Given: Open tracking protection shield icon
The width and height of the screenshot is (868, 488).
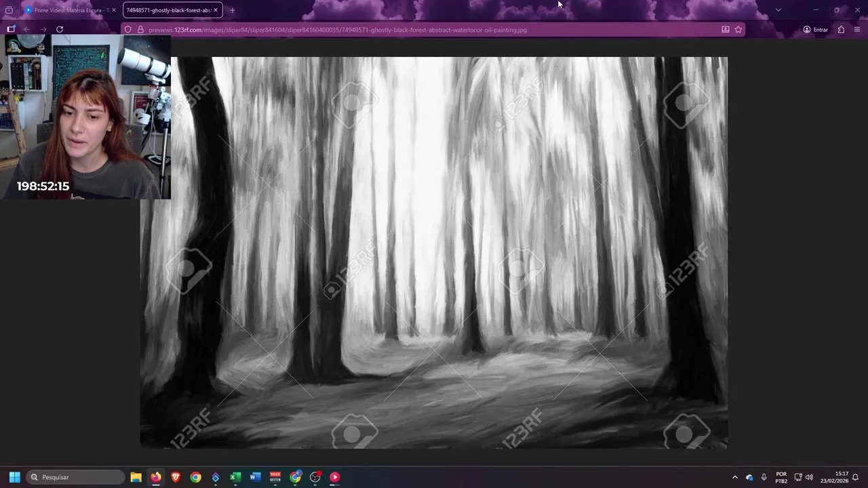Looking at the screenshot, I should 128,30.
